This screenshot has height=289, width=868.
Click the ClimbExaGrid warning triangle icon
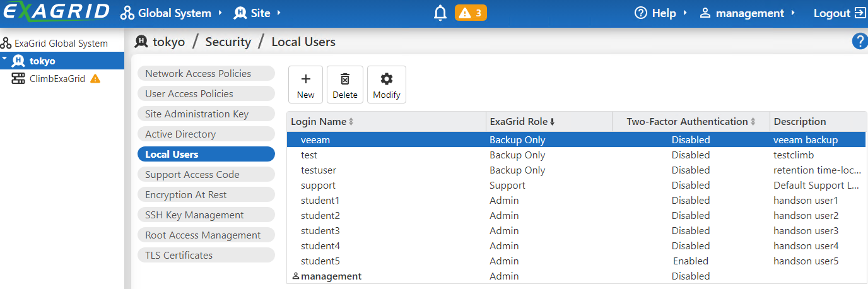click(x=95, y=79)
